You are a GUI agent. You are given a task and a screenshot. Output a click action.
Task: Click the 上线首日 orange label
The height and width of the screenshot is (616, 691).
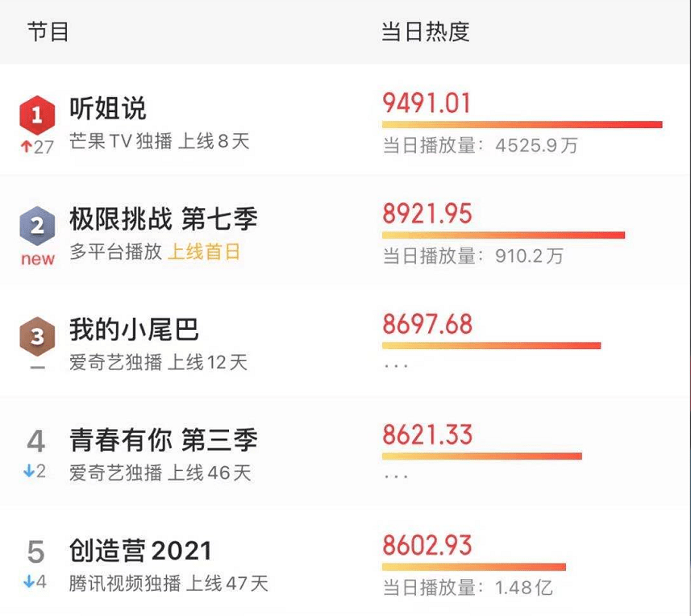point(204,252)
